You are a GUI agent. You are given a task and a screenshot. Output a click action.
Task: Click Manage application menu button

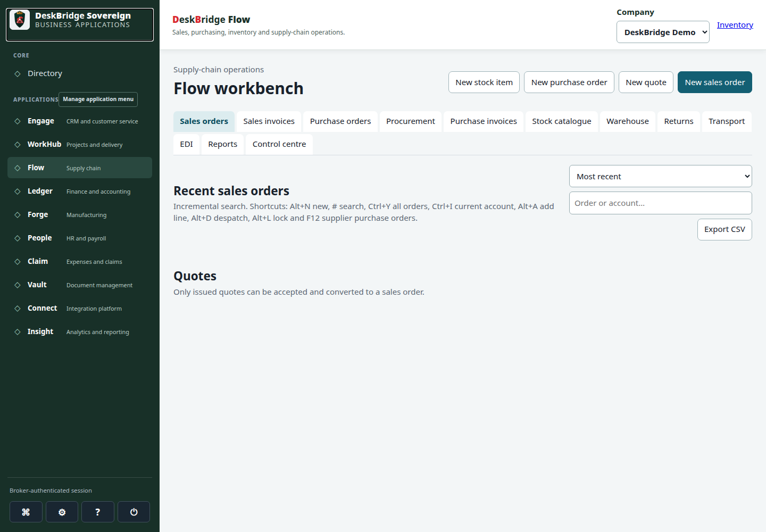[98, 99]
